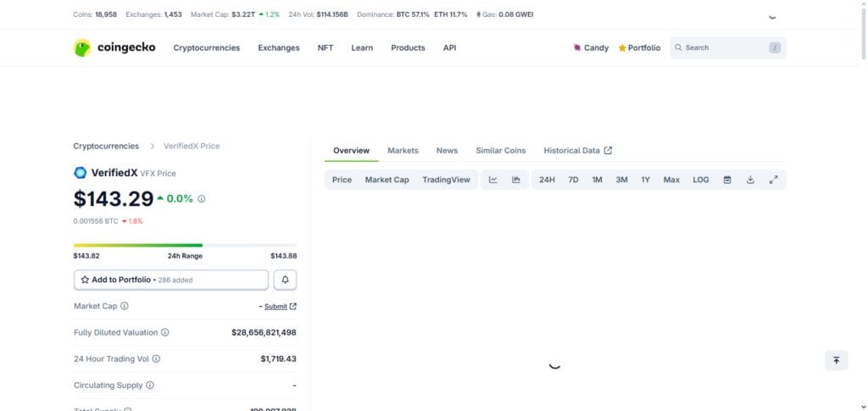Open Portfolio with star icon

pyautogui.click(x=639, y=47)
